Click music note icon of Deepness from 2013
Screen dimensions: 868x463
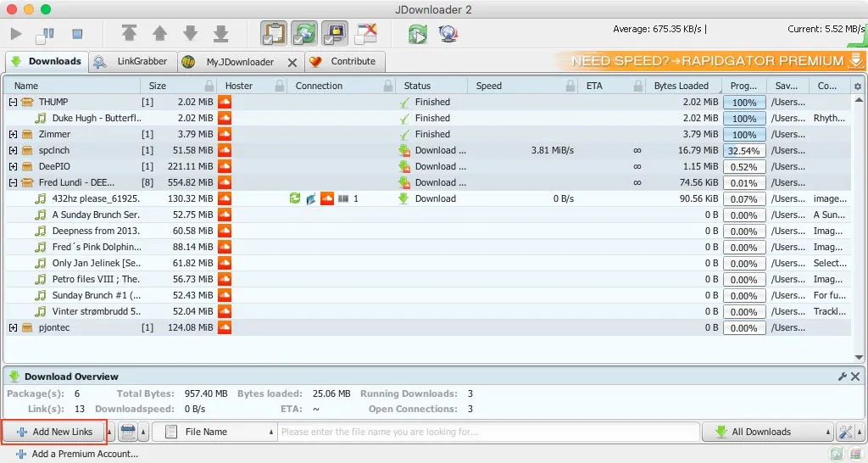click(41, 231)
